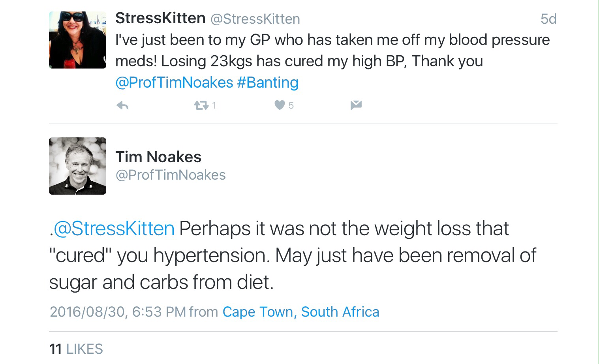Click the retweet count number 1

click(214, 105)
